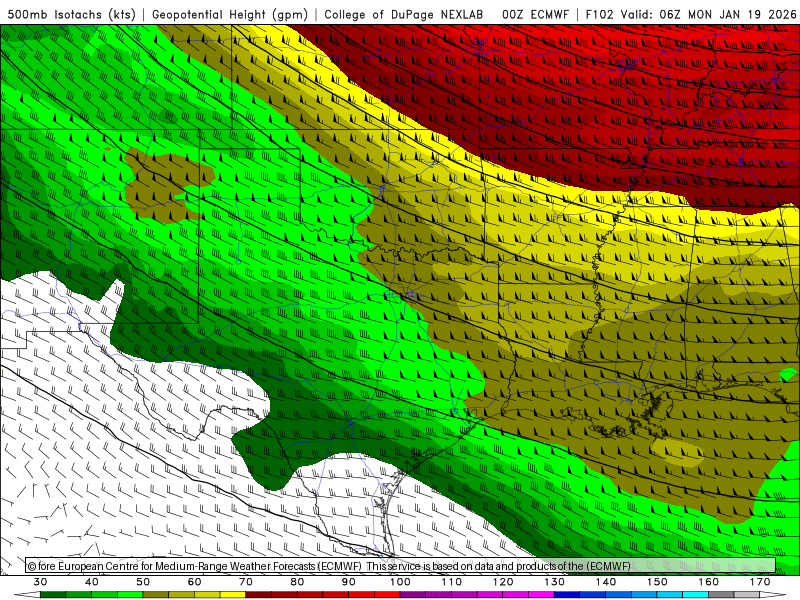Click the '60' value on the color scale
This screenshot has height=600, width=800.
click(194, 582)
